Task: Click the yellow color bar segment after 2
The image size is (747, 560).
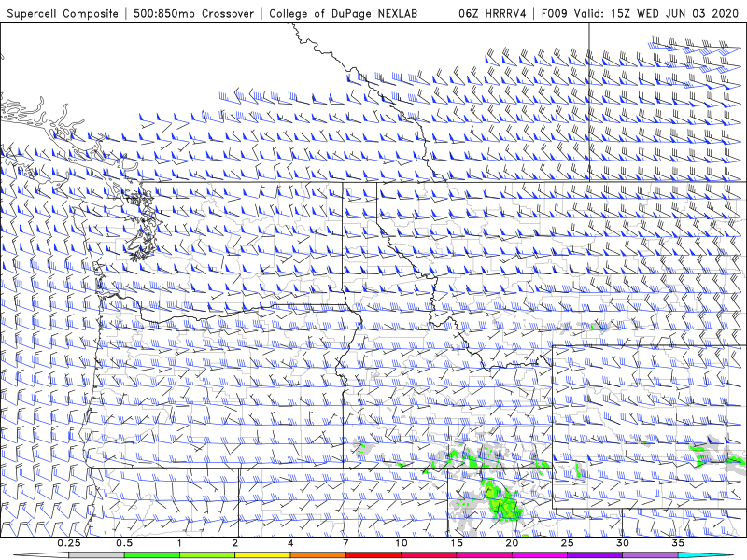Action: (x=262, y=555)
